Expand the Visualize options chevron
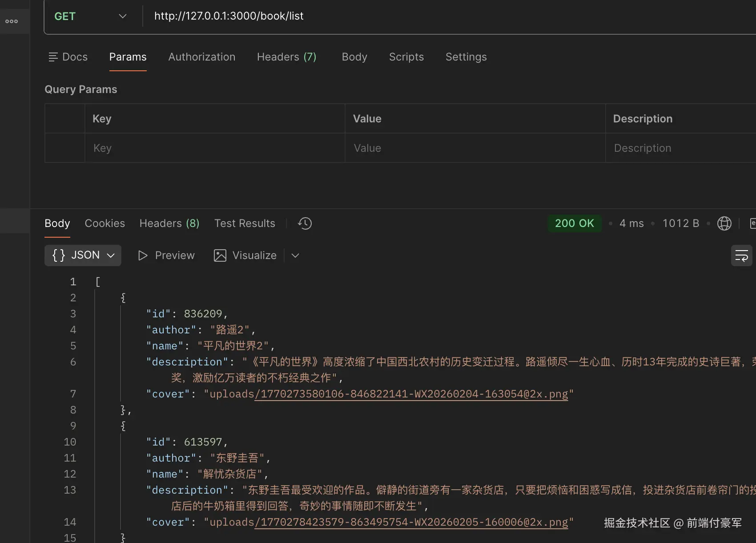This screenshot has width=756, height=543. tap(295, 255)
